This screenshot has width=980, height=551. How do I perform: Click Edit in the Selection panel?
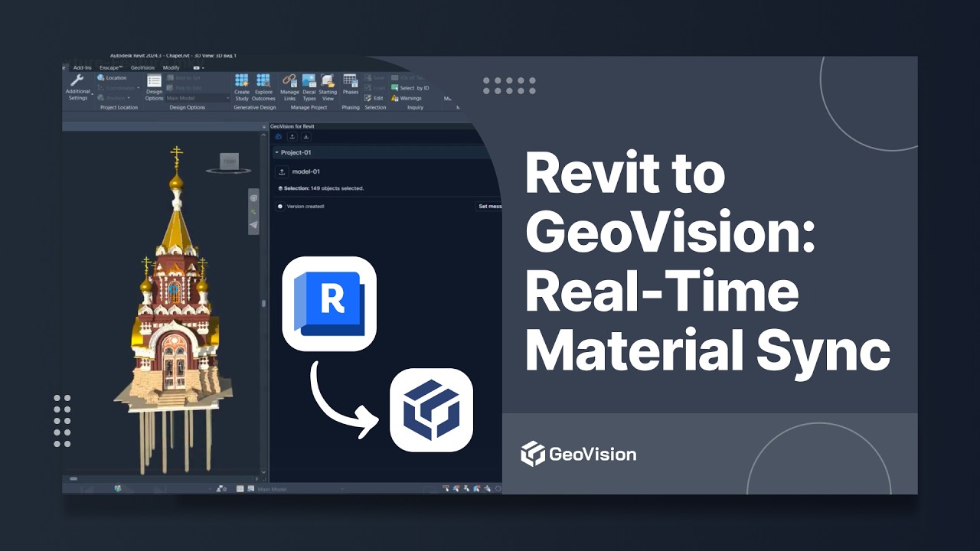pyautogui.click(x=374, y=98)
